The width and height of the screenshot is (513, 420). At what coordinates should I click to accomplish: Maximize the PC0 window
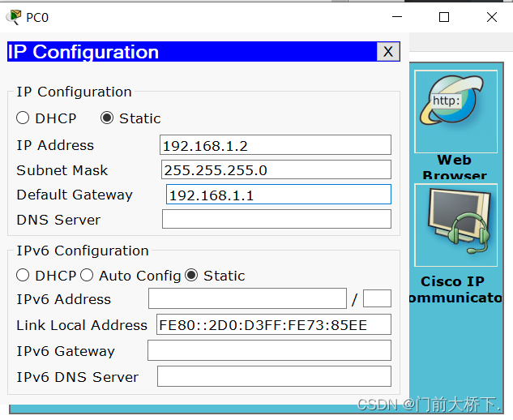point(444,17)
